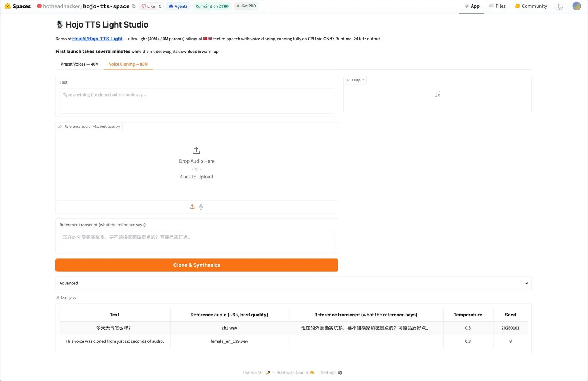Select the Preset Voices — 40M tab
The image size is (588, 381).
pos(79,64)
